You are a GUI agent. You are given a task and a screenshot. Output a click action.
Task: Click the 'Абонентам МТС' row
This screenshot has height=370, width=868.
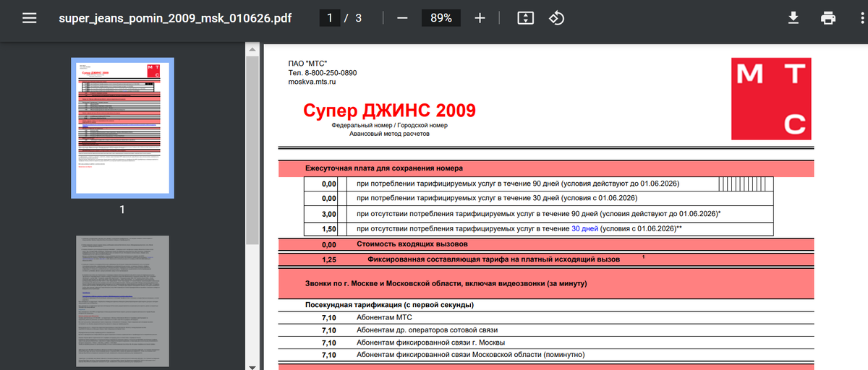pos(546,317)
